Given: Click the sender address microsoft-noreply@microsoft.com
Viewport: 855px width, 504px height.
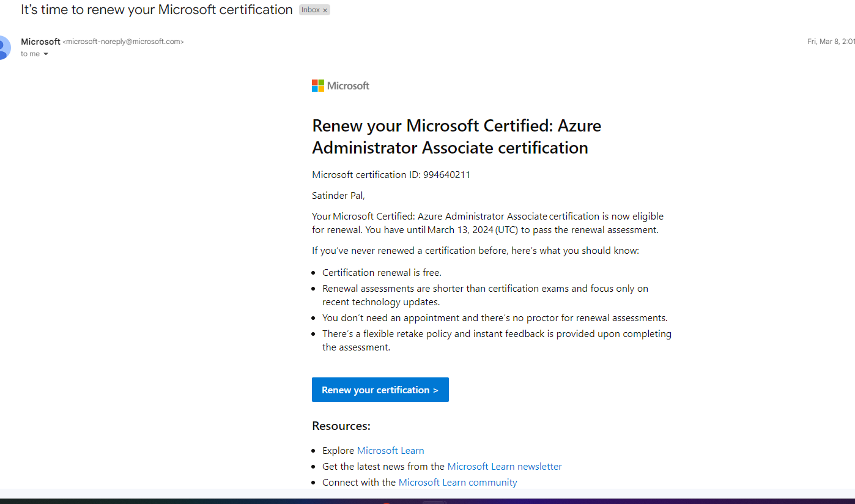Looking at the screenshot, I should coord(123,42).
